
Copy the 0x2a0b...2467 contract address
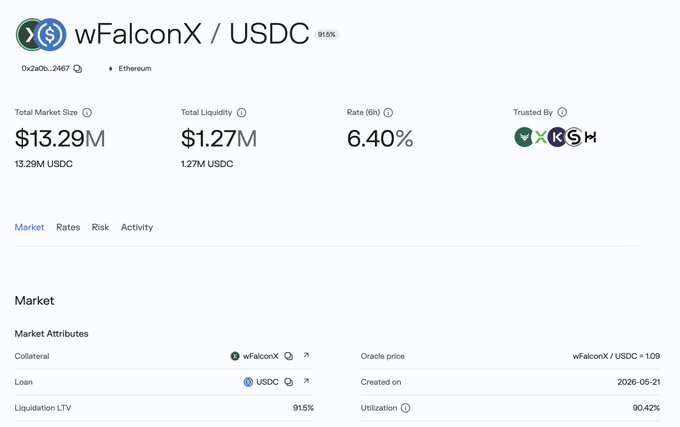pyautogui.click(x=78, y=68)
